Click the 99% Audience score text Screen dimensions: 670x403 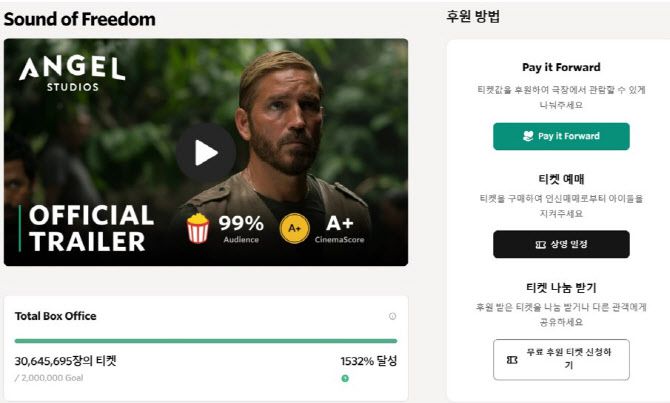tap(241, 227)
